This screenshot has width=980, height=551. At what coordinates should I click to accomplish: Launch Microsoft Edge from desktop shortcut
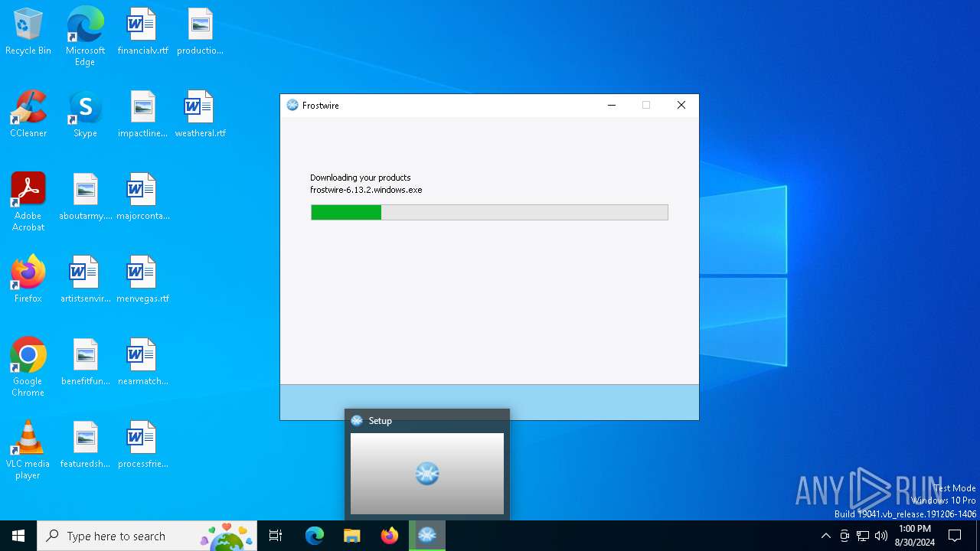coord(85,36)
